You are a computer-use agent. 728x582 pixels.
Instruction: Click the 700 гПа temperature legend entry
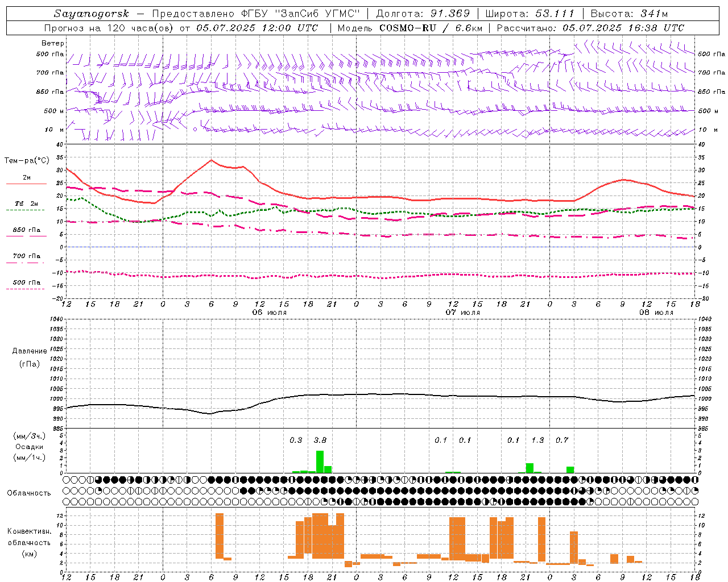pyautogui.click(x=27, y=256)
